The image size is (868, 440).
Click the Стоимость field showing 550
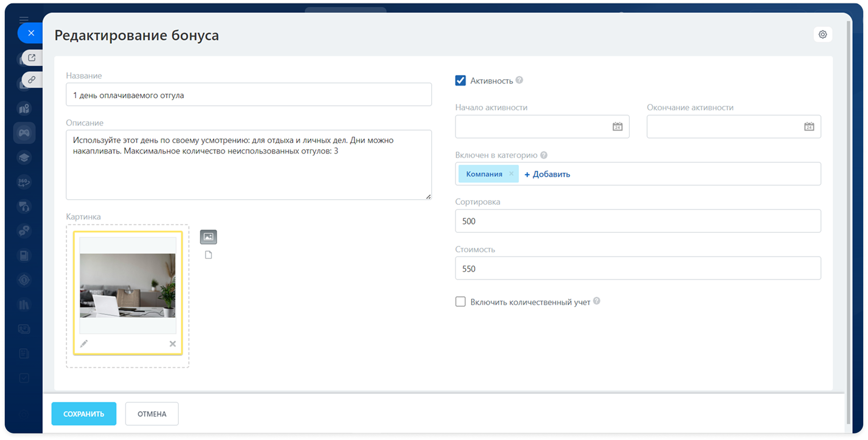637,268
